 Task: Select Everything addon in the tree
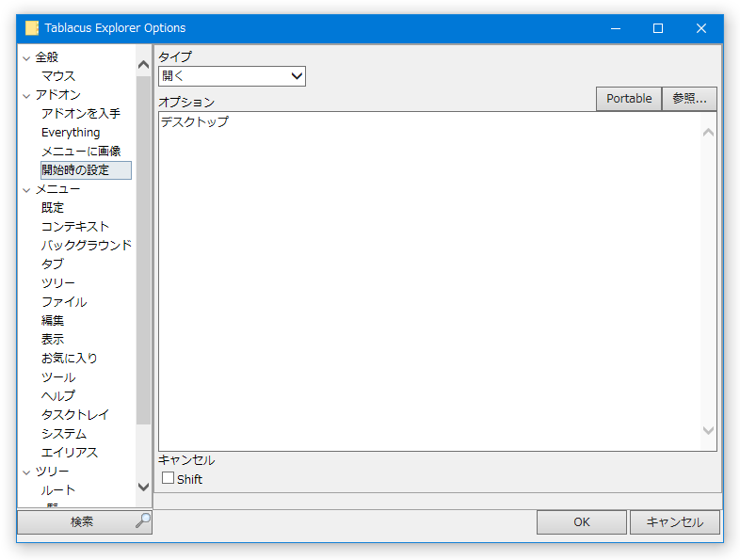point(71,133)
